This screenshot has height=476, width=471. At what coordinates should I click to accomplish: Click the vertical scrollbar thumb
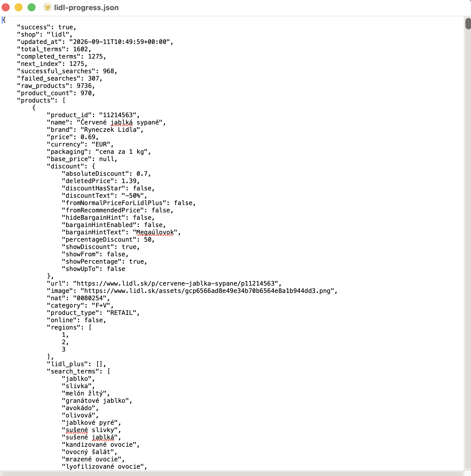[468, 23]
